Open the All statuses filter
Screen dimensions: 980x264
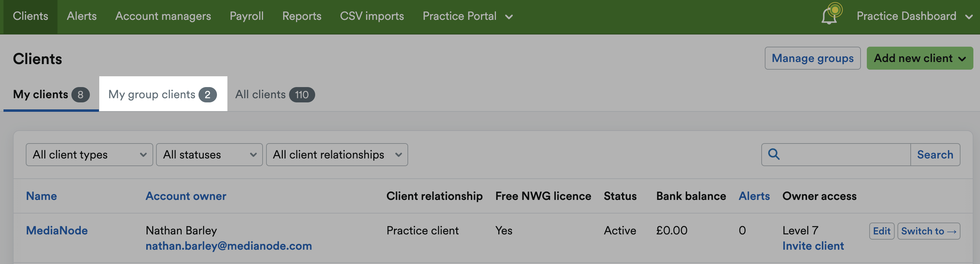(x=209, y=154)
